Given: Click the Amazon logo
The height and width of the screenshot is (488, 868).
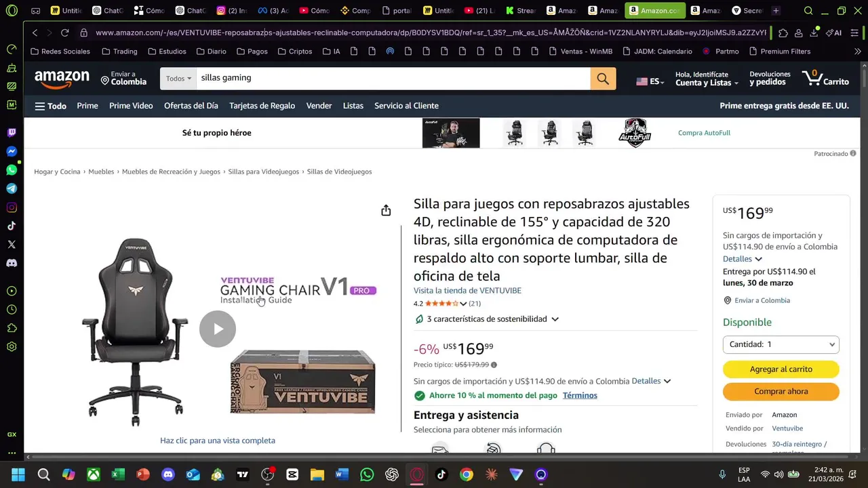Looking at the screenshot, I should (x=62, y=79).
